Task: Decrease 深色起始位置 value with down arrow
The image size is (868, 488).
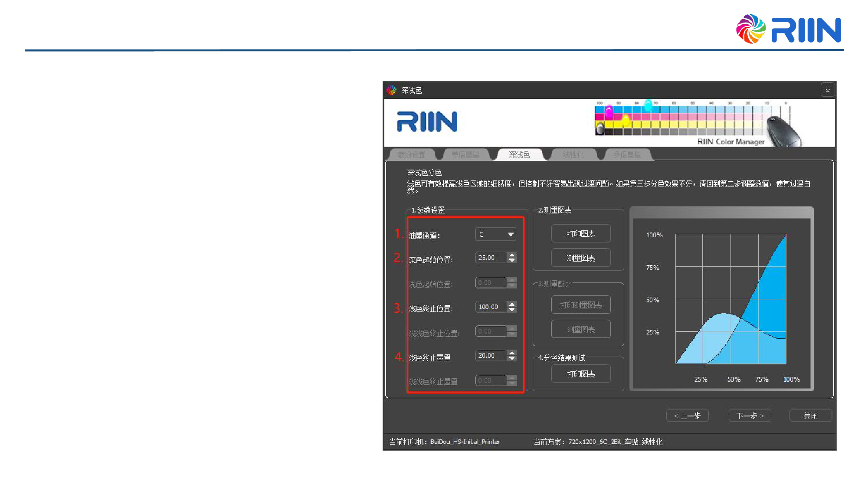Action: (x=512, y=260)
